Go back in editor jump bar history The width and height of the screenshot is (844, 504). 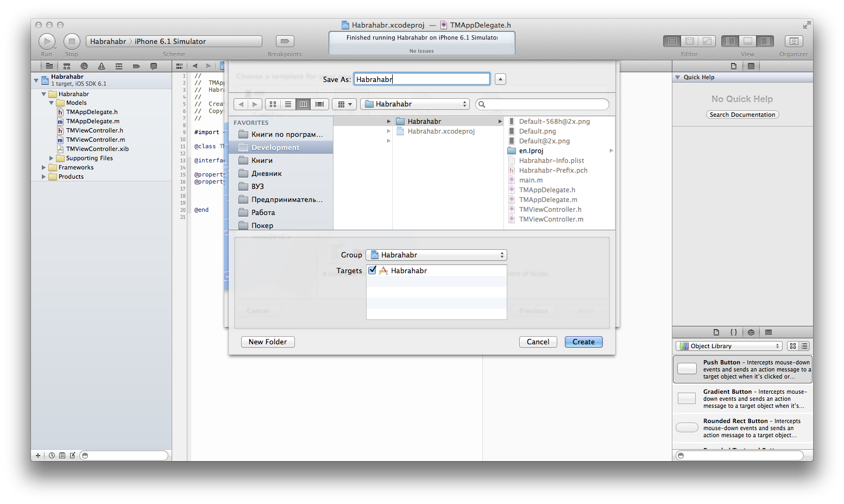[x=195, y=66]
